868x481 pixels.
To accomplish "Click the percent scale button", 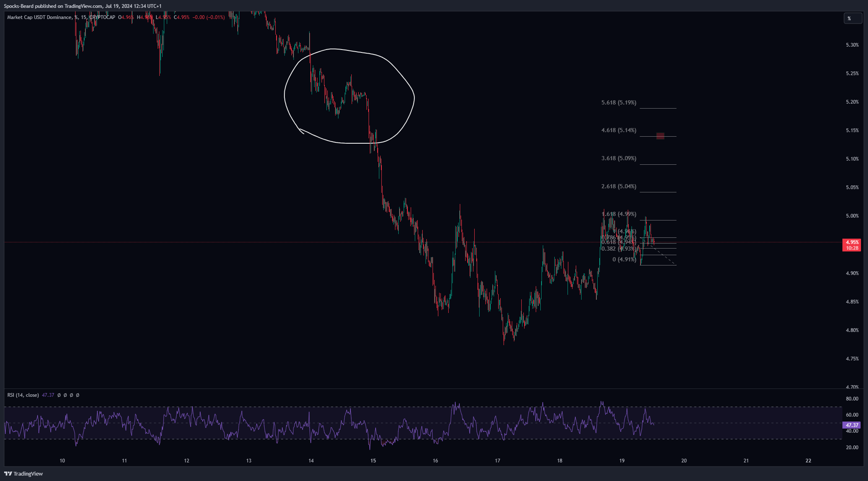I will [853, 18].
